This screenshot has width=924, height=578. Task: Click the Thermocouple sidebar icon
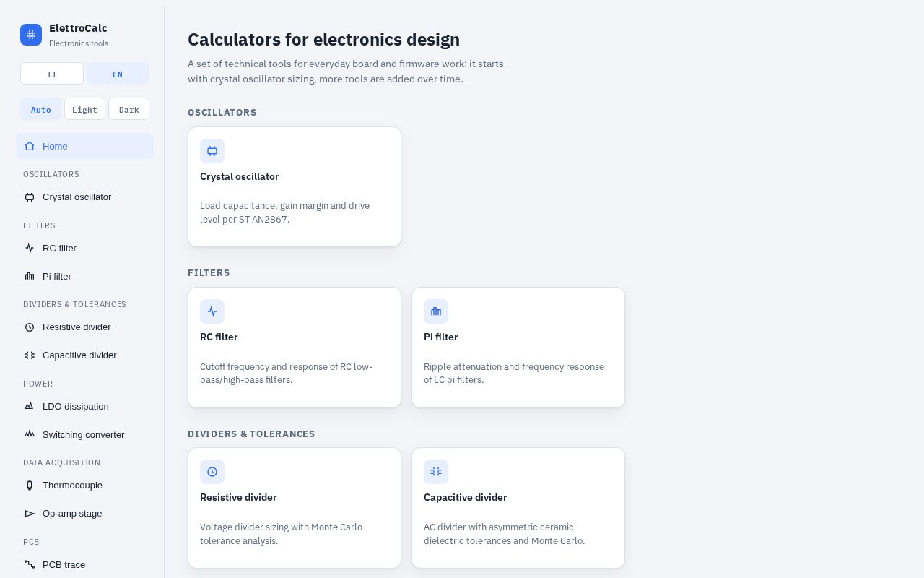[x=30, y=486]
